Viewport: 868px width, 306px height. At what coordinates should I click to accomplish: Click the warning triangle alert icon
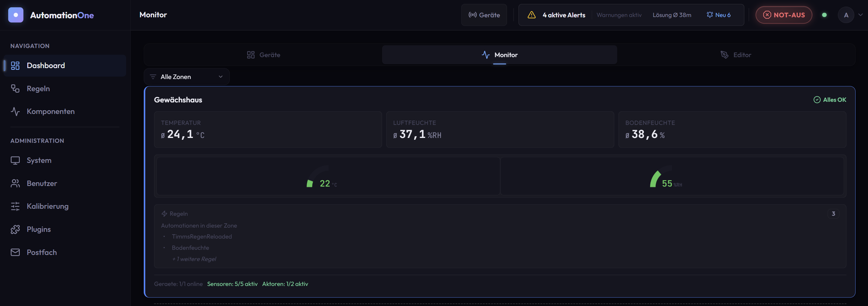[531, 15]
